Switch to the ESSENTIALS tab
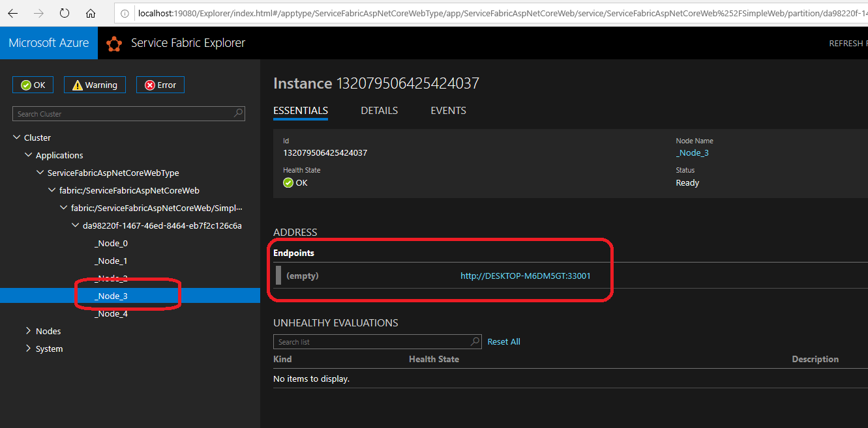This screenshot has height=428, width=868. (x=301, y=111)
